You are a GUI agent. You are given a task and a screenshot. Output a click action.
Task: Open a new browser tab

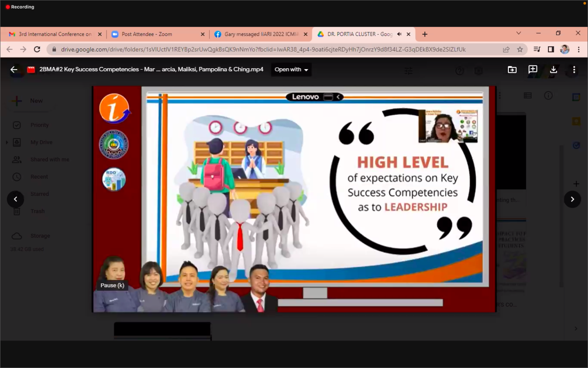pyautogui.click(x=425, y=34)
